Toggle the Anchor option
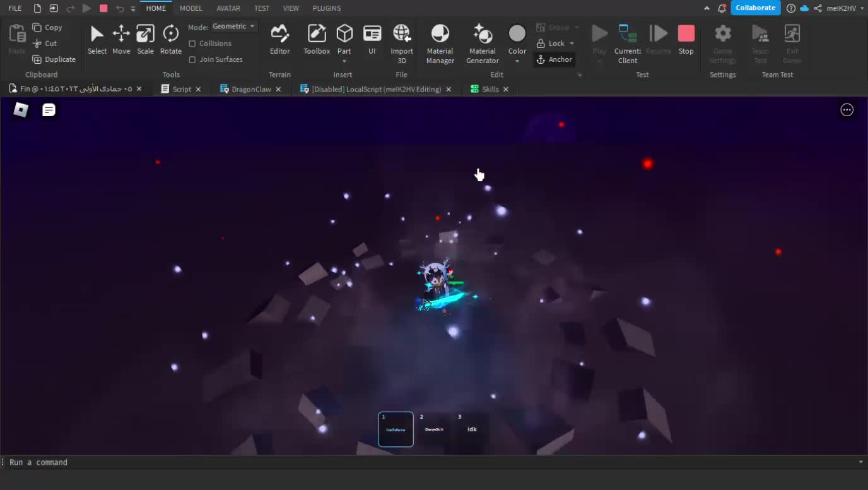 (554, 59)
